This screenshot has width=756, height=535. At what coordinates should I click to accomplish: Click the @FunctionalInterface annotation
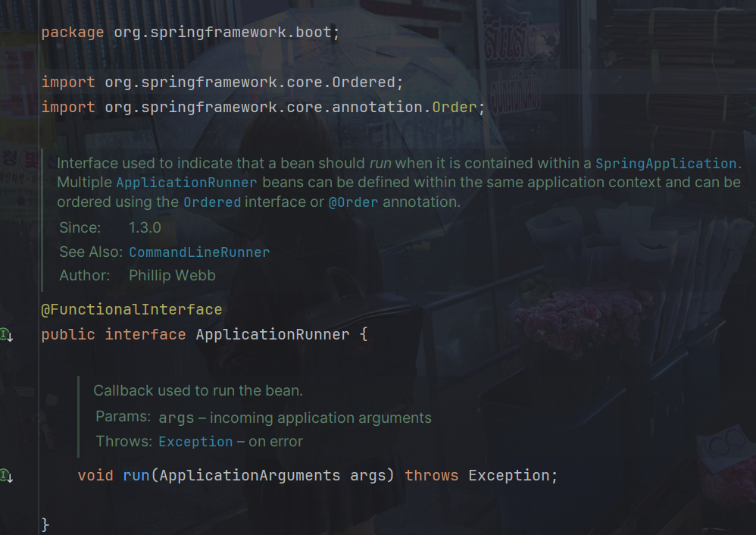tap(132, 310)
